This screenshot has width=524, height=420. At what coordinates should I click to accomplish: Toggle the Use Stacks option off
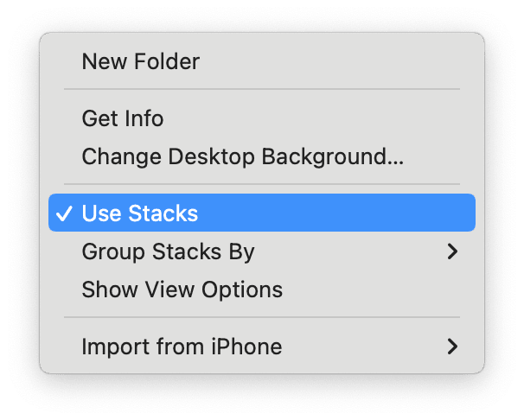139,213
